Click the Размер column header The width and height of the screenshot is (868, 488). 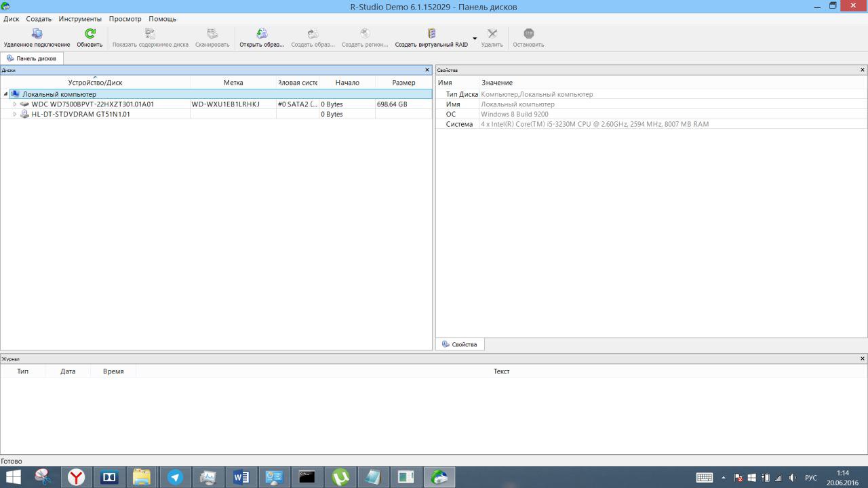click(403, 83)
